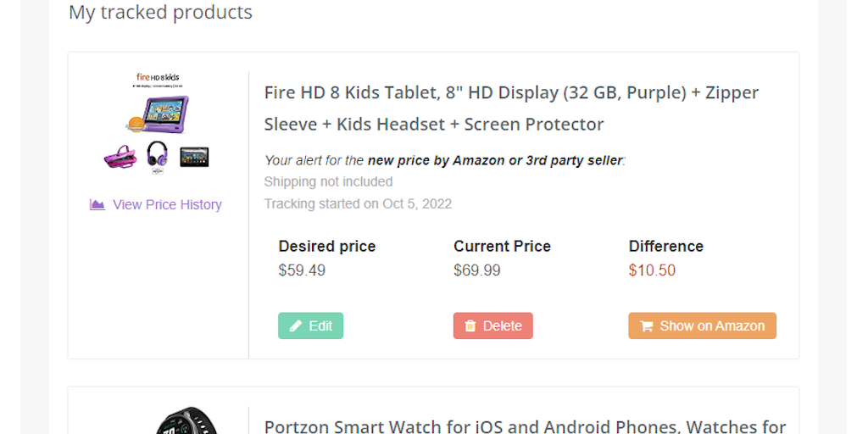Image resolution: width=868 pixels, height=434 pixels.
Task: Click the Portzon Smart Watch product image
Action: [x=186, y=421]
